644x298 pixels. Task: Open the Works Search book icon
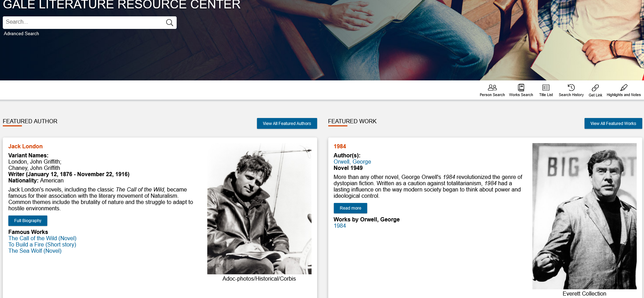click(x=521, y=88)
